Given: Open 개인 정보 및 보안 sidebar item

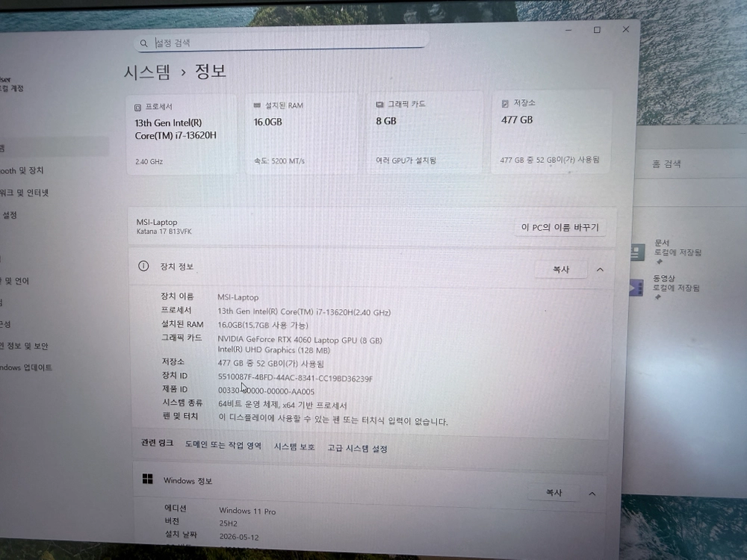Looking at the screenshot, I should (24, 346).
